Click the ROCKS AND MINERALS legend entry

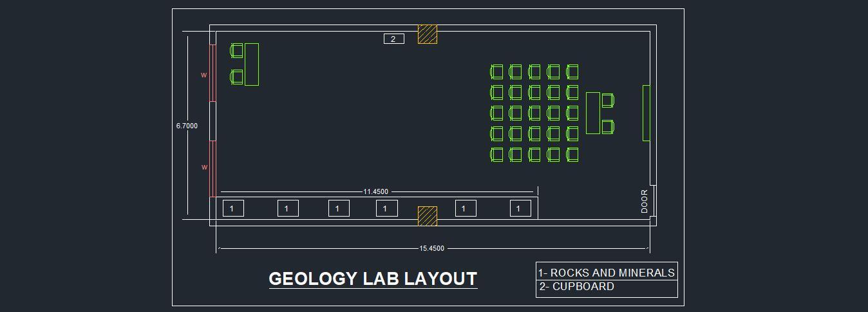coord(607,273)
